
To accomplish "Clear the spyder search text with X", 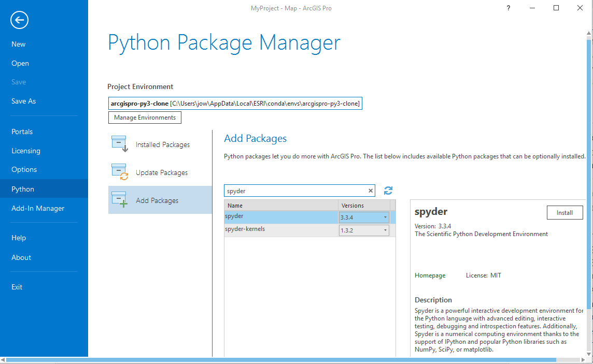I will (371, 191).
